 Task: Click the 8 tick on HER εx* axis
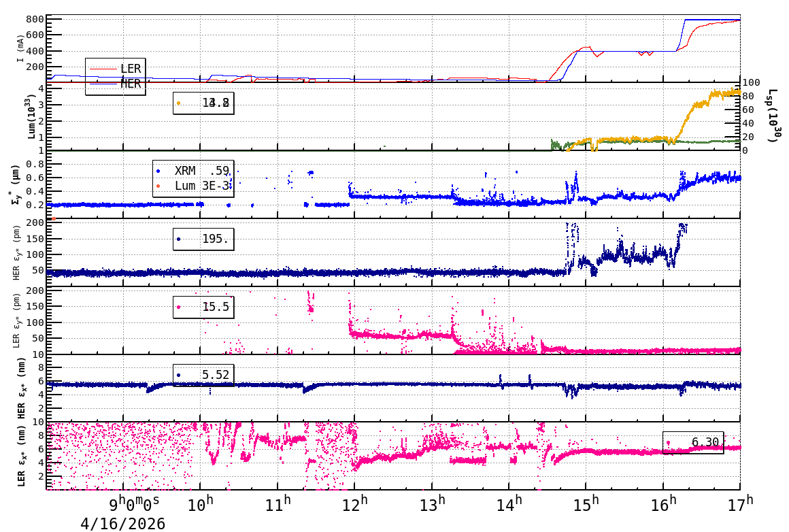click(x=41, y=367)
